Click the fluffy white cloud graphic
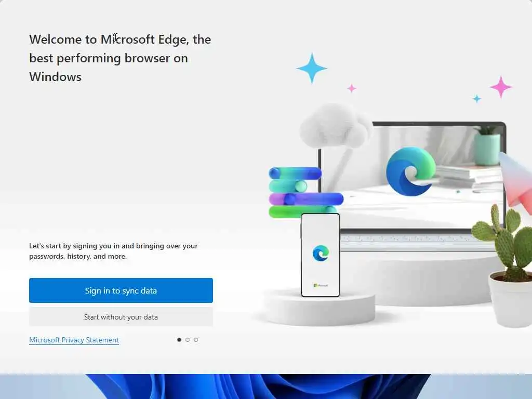Screen dimensions: 532x399 [336, 126]
